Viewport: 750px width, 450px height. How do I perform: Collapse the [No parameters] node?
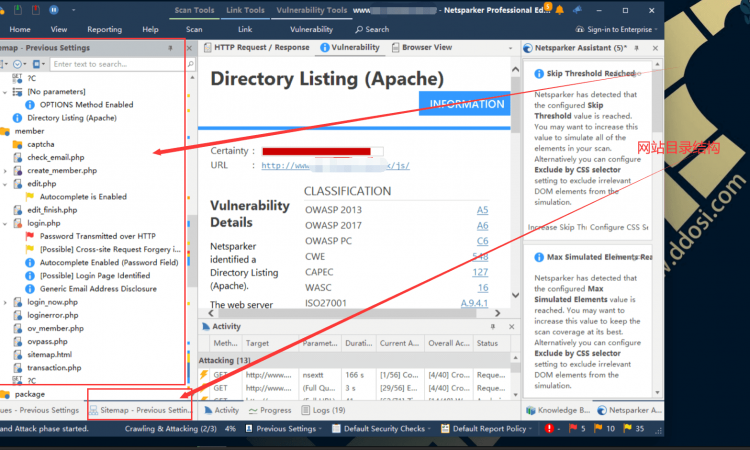click(5, 92)
